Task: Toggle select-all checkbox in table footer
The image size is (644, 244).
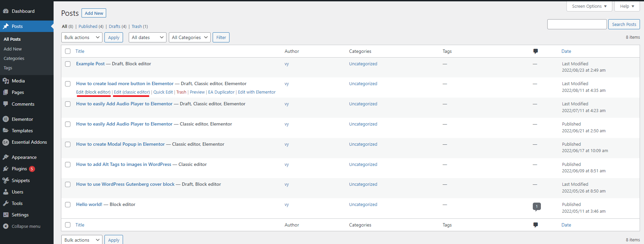Action: (68, 225)
